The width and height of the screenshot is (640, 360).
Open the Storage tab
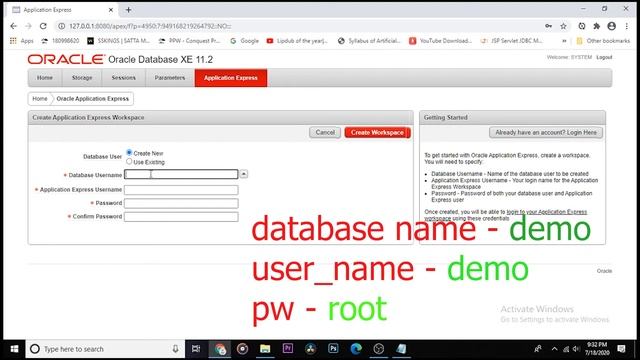[x=82, y=78]
